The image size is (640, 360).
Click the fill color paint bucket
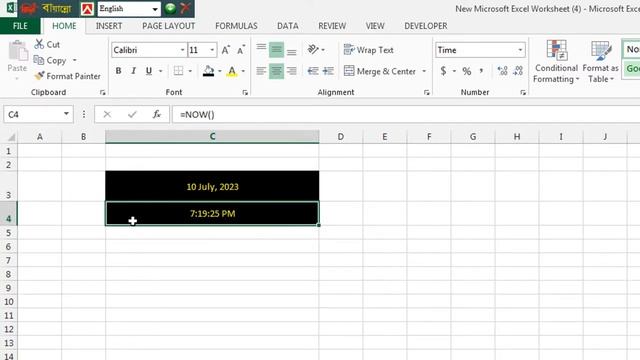(209, 71)
